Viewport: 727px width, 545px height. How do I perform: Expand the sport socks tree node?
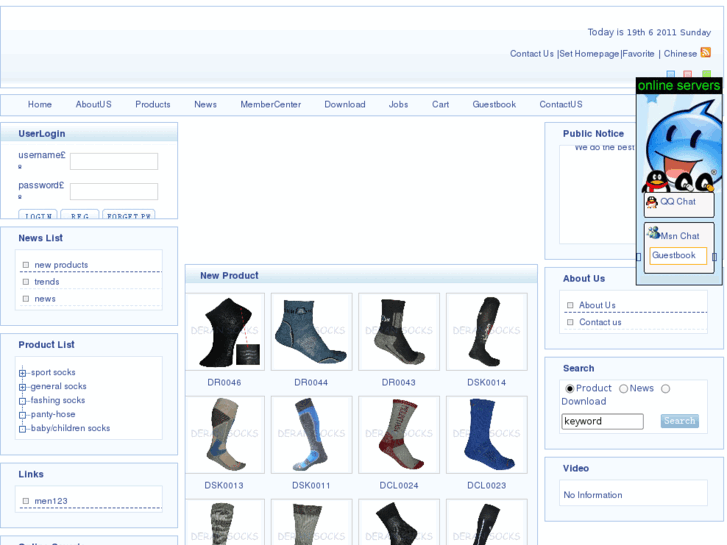[x=22, y=373]
